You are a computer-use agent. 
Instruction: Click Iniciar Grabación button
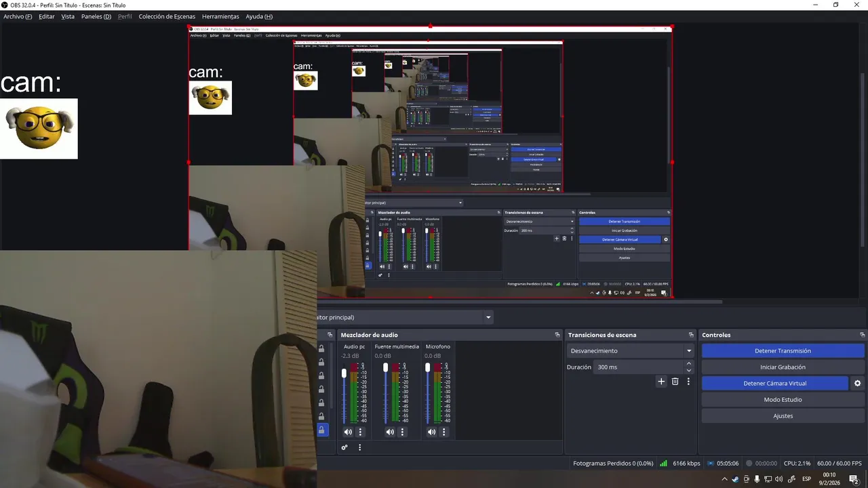(783, 367)
